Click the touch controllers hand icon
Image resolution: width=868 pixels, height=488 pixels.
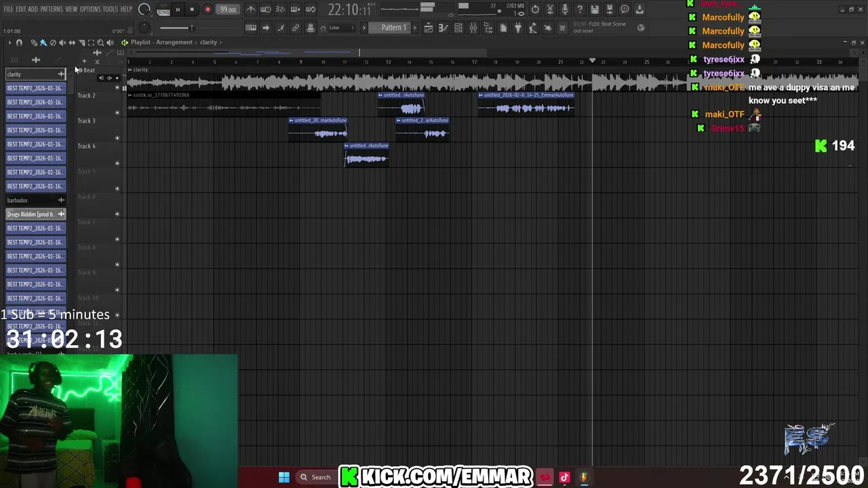(548, 28)
